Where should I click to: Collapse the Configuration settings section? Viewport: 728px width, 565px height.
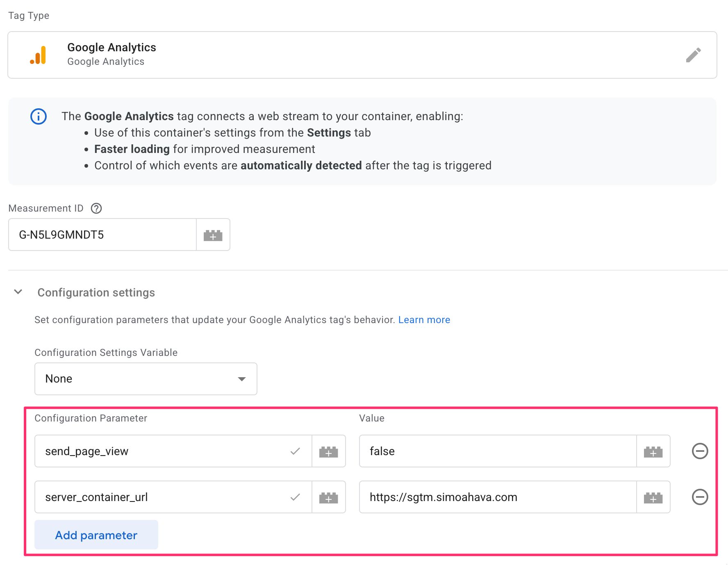point(18,292)
